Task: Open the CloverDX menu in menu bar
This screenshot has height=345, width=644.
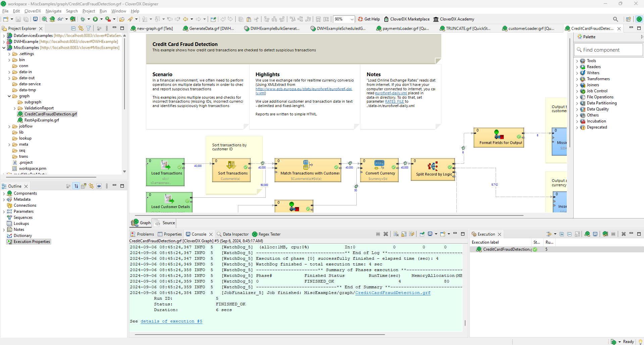Action: click(33, 11)
